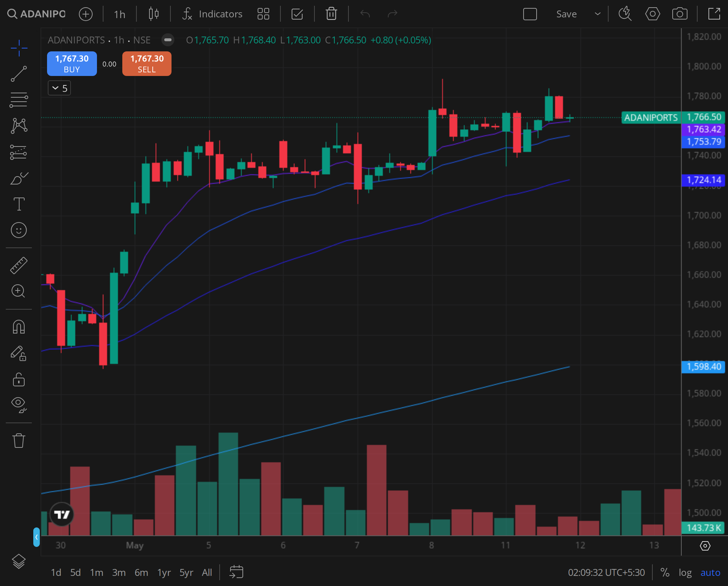
Task: Take a chart snapshot with camera icon
Action: pos(680,14)
